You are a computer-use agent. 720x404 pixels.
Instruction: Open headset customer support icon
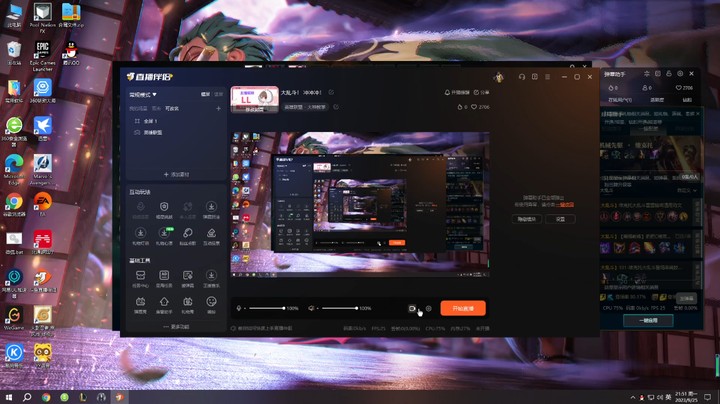pyautogui.click(x=522, y=77)
